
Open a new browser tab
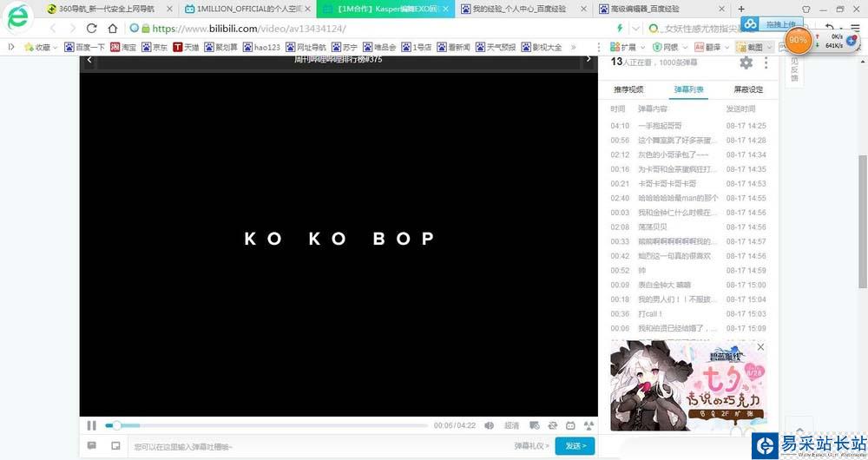741,9
